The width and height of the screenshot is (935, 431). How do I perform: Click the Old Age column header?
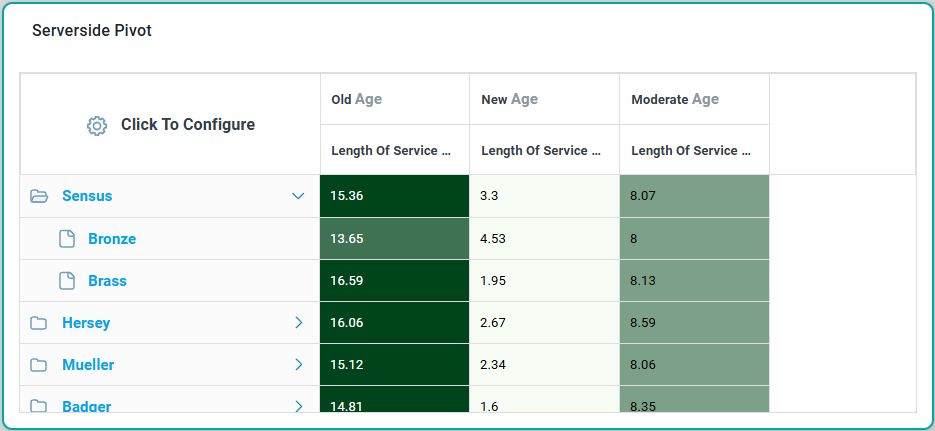(x=357, y=99)
